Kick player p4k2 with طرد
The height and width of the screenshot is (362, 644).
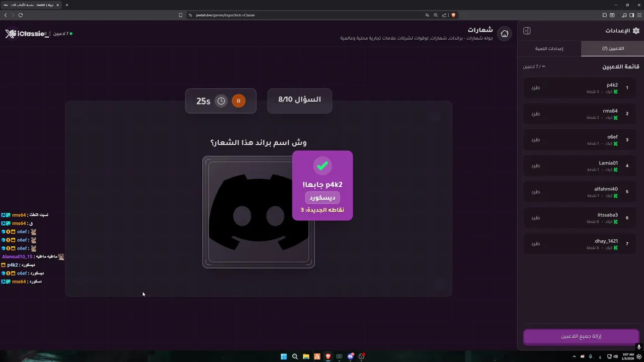(x=535, y=87)
